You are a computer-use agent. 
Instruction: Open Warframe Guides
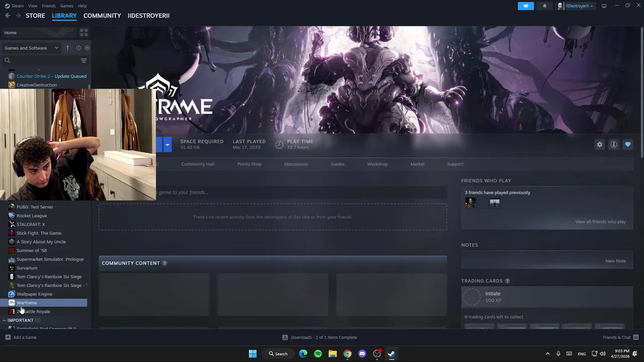(337, 164)
